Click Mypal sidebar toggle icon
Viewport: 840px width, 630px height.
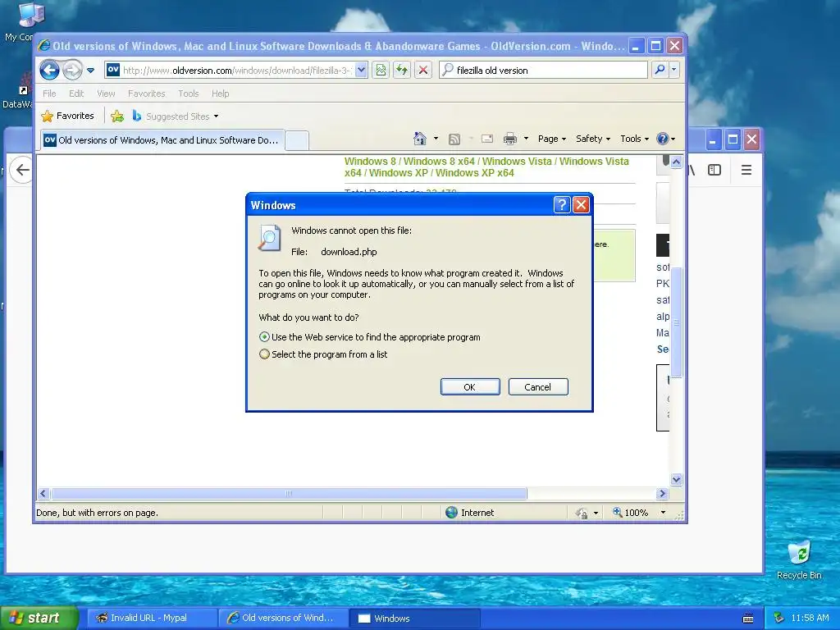tap(714, 170)
